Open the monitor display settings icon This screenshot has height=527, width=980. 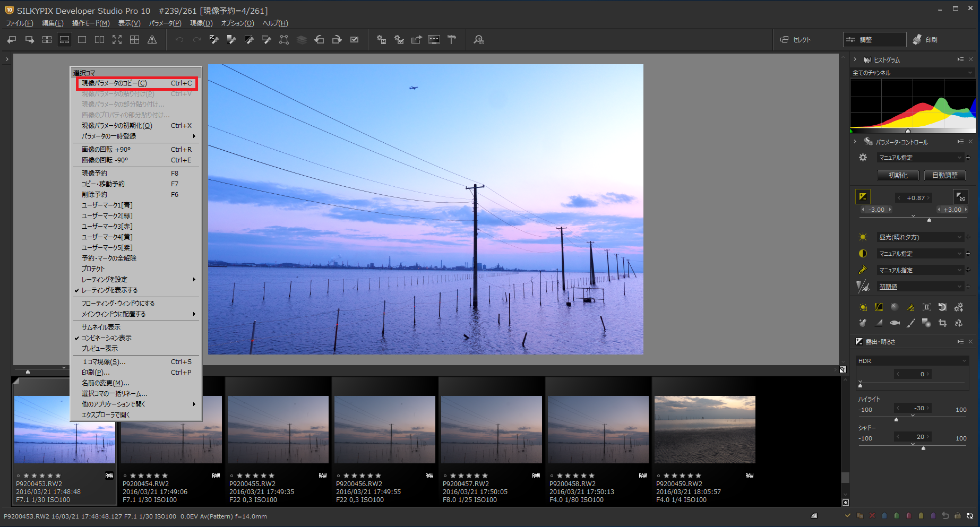pyautogui.click(x=434, y=40)
